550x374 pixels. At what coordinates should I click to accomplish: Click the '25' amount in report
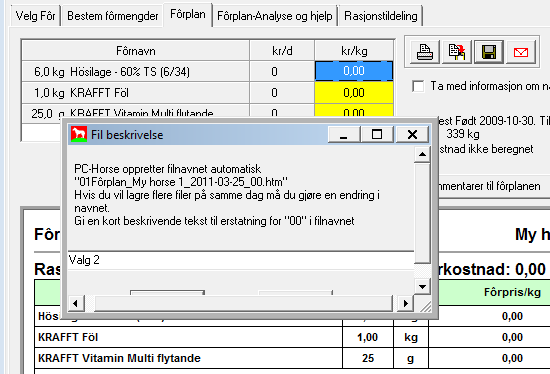click(x=368, y=358)
